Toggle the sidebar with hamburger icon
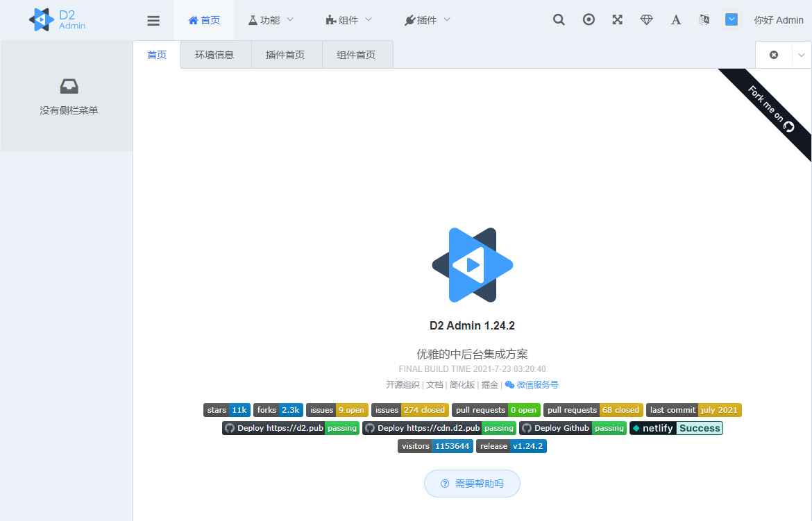This screenshot has width=812, height=521. (x=153, y=21)
